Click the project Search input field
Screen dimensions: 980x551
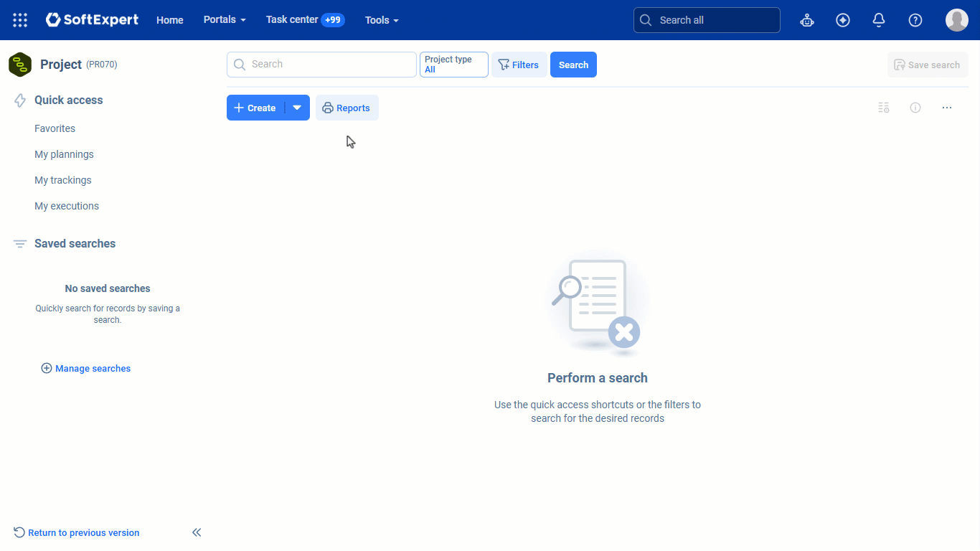tap(321, 65)
